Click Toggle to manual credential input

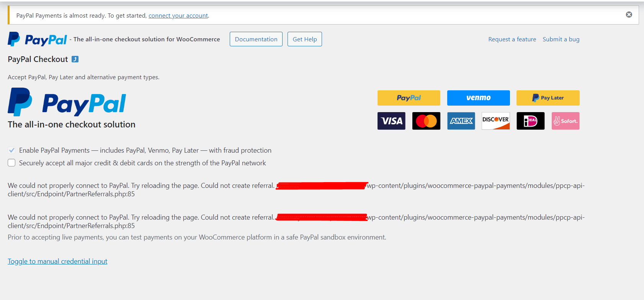(57, 261)
